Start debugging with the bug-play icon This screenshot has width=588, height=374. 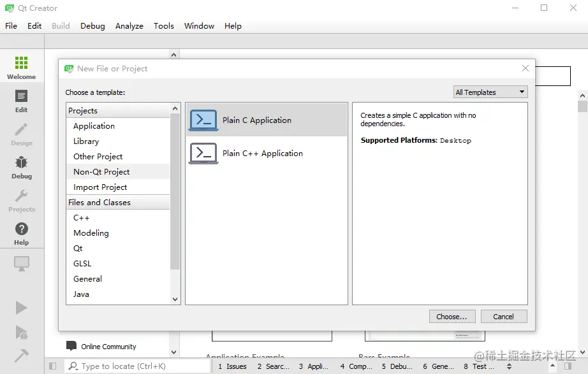(22, 332)
